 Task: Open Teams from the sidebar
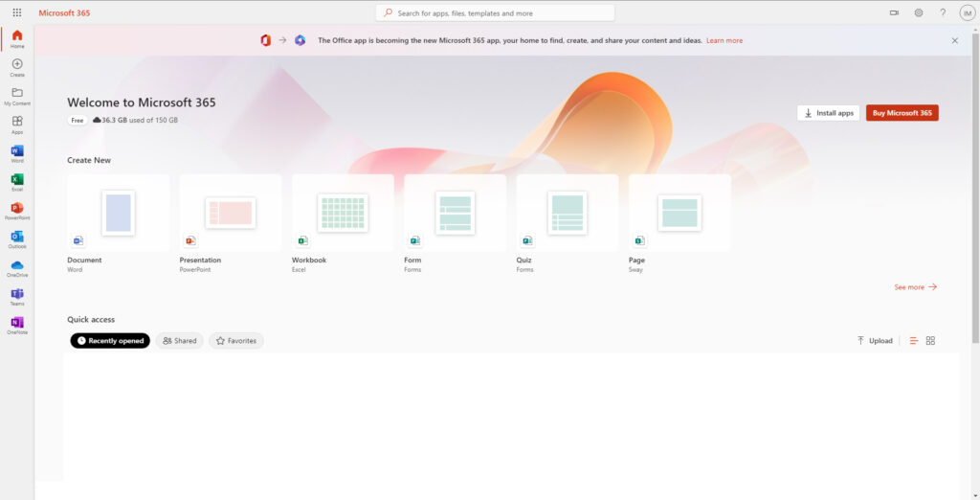[16, 295]
